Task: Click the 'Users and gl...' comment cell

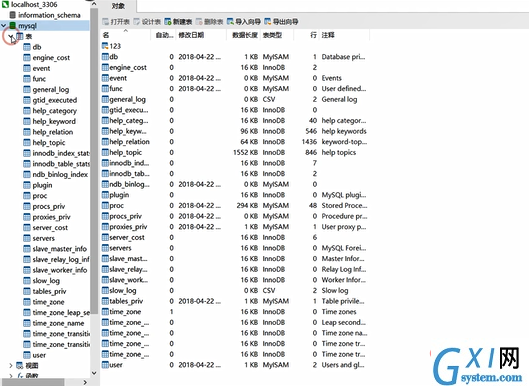Action: pos(343,365)
